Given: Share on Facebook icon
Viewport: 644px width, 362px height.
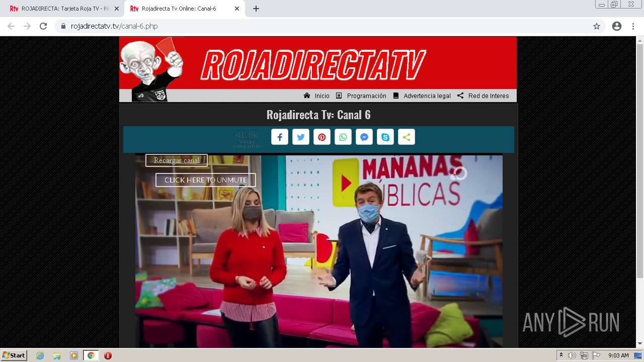Looking at the screenshot, I should point(280,137).
